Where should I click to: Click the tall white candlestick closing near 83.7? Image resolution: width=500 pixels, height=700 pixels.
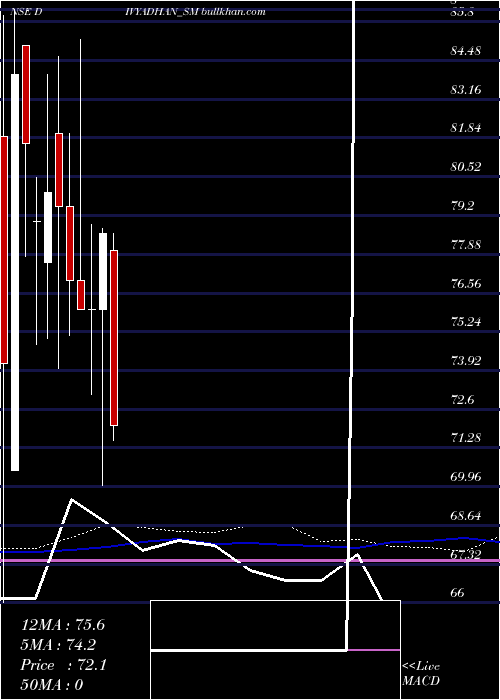[x=15, y=272]
